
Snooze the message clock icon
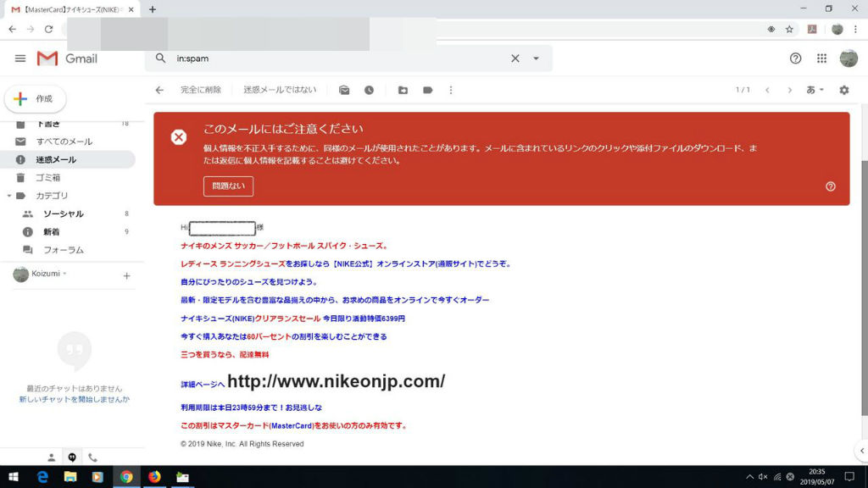pyautogui.click(x=369, y=90)
